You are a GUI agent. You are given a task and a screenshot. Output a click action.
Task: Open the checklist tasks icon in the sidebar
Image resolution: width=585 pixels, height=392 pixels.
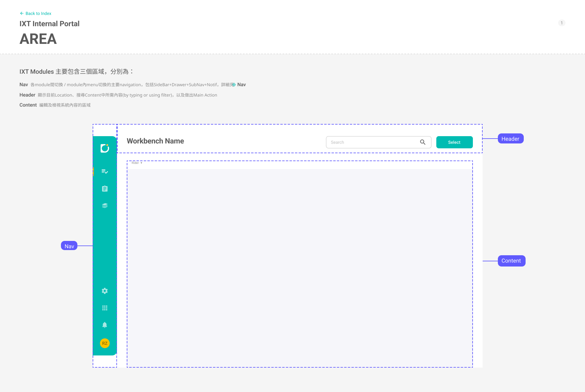(105, 171)
